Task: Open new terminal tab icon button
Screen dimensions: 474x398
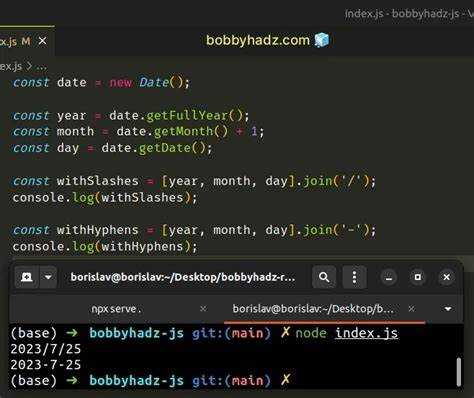Action: click(x=27, y=277)
